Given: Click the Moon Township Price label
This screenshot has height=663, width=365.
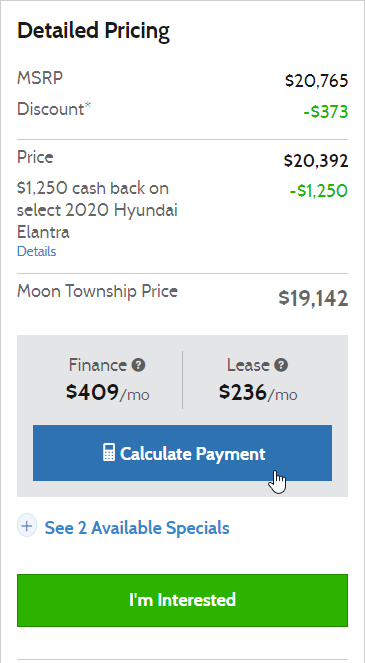Looking at the screenshot, I should point(97,292).
